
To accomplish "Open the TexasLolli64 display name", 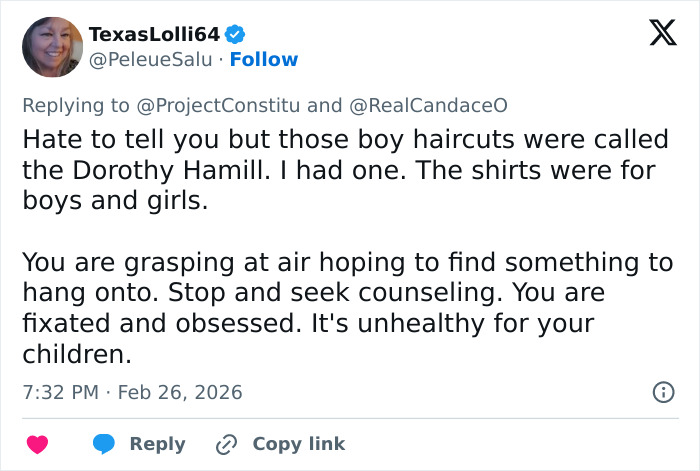I will [154, 34].
